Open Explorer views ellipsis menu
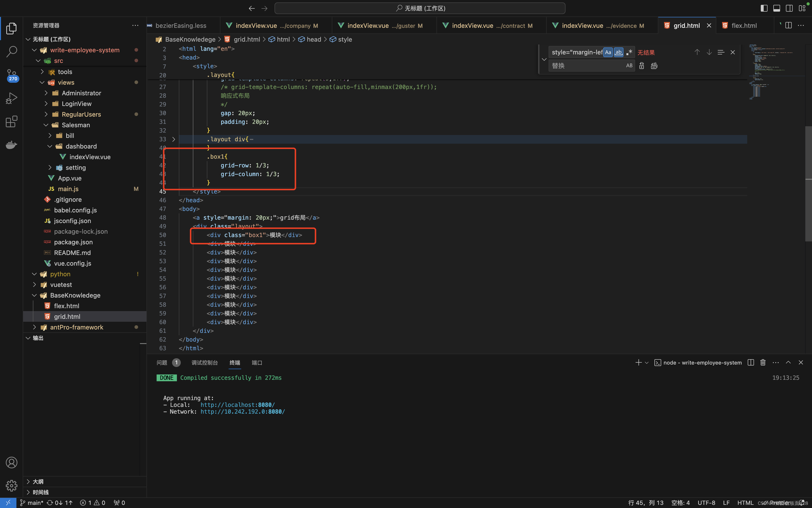 point(135,26)
